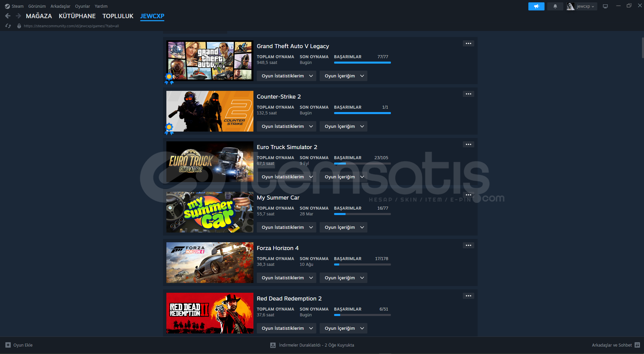This screenshot has width=644, height=354.
Task: Expand Oyun İçeriğim for My Summer Car
Action: [344, 227]
